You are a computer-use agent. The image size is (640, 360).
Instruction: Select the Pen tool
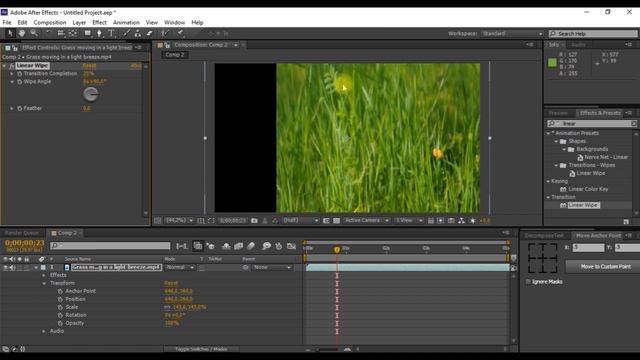[x=99, y=33]
